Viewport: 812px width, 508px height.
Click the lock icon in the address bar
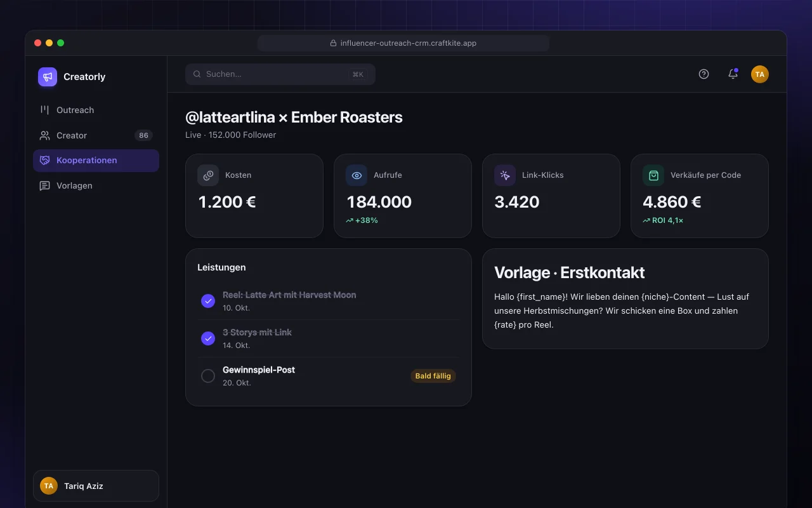pyautogui.click(x=333, y=43)
